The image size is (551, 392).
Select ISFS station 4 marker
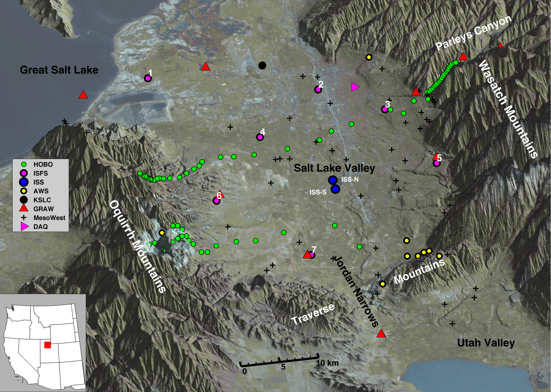(260, 137)
